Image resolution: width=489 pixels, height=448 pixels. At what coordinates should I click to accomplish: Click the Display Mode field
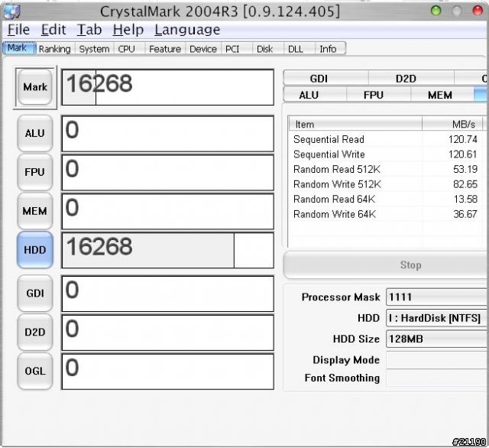point(437,360)
